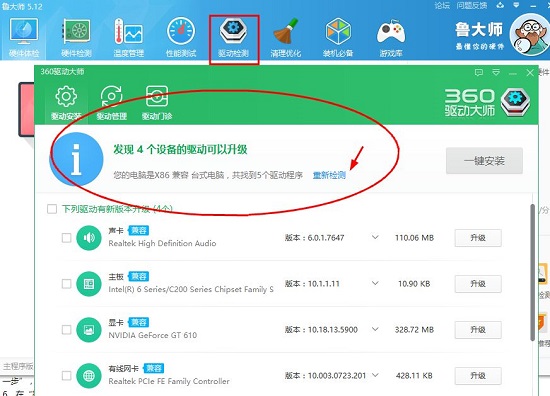This screenshot has width=550, height=396.
Task: Check the 主板 Intel chipset driver
Action: pos(66,283)
